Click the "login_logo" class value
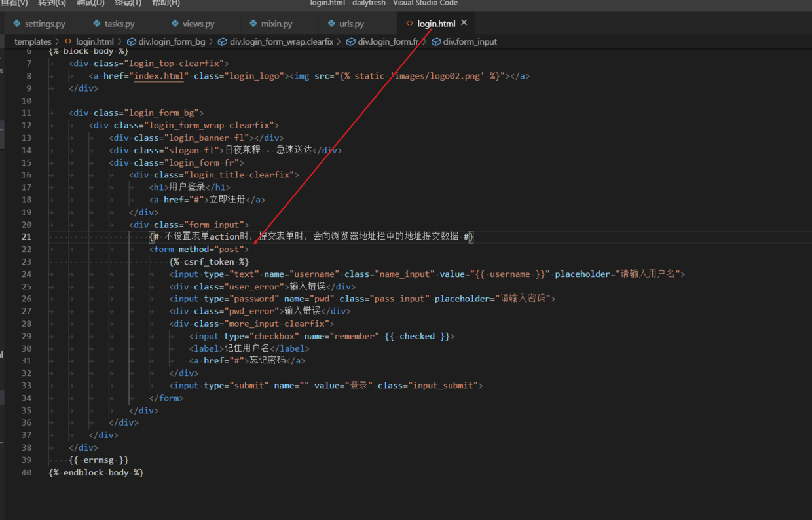 pos(255,76)
